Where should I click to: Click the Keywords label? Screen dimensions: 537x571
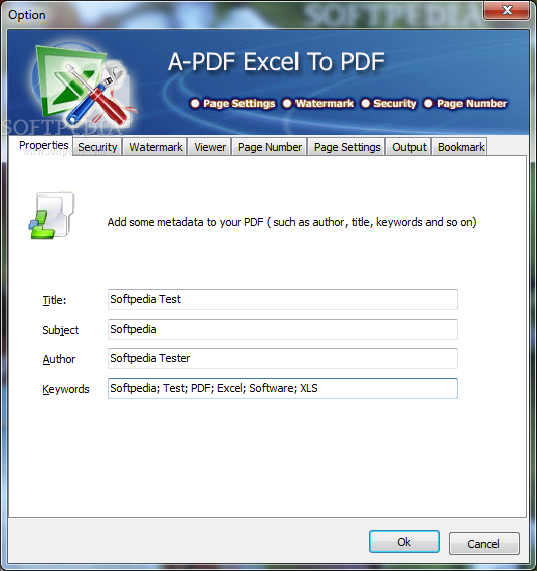[66, 389]
